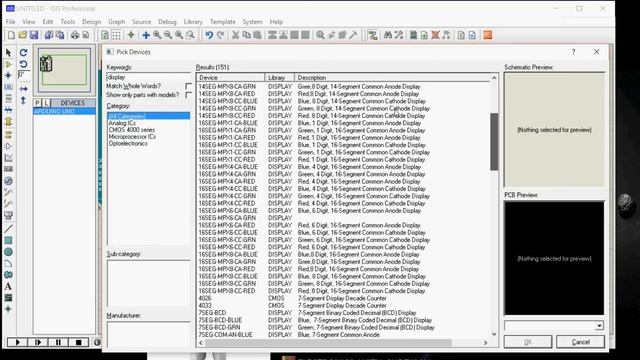Start simulation with the Play button
The image size is (640, 360).
(18, 342)
